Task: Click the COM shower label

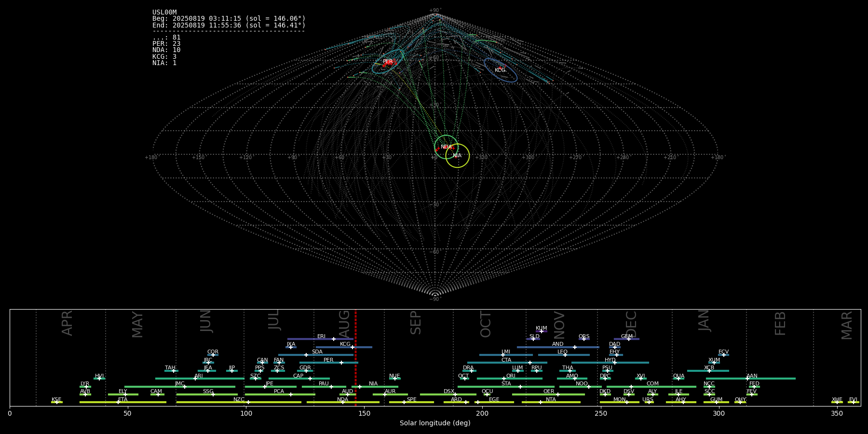Action: pos(652,384)
